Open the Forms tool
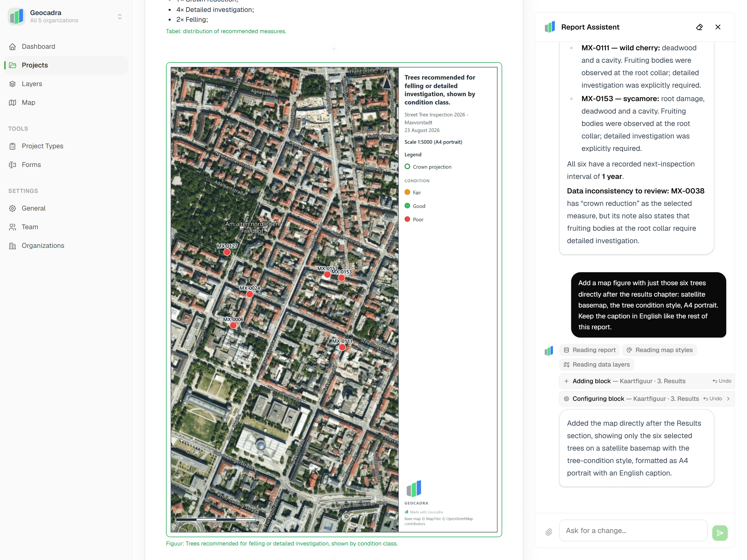Screen dimensions: 747x560 click(x=66, y=165)
